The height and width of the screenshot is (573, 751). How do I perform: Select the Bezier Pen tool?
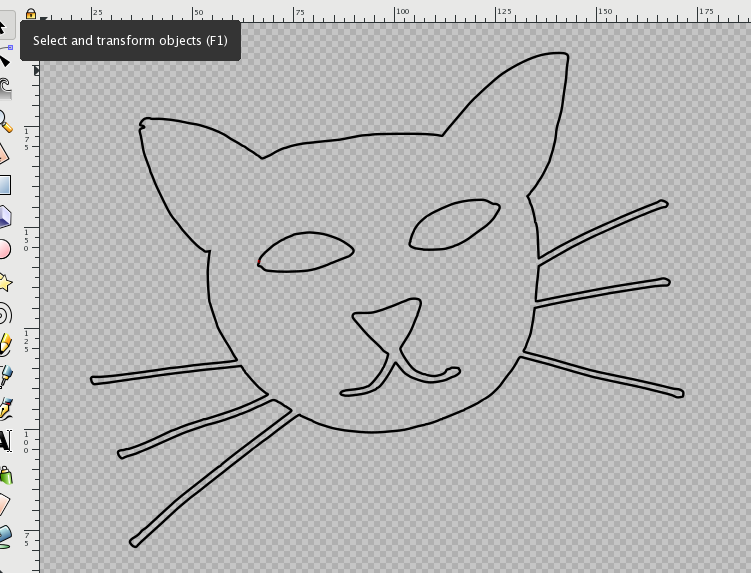4,377
